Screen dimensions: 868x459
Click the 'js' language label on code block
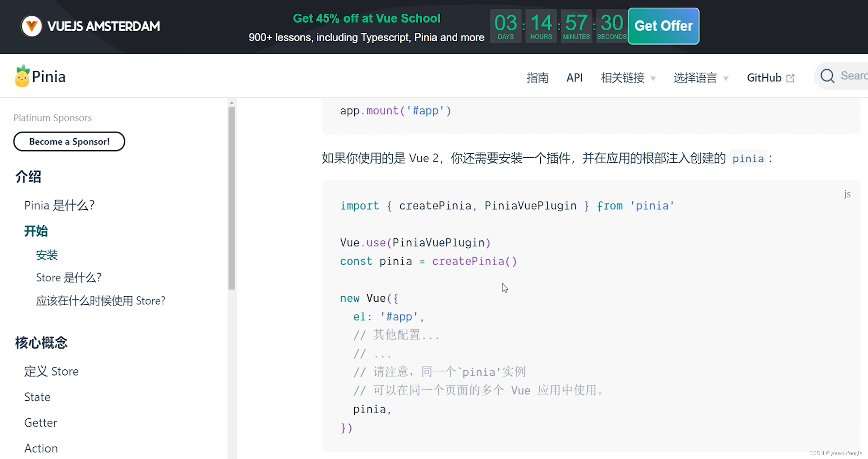click(x=847, y=194)
